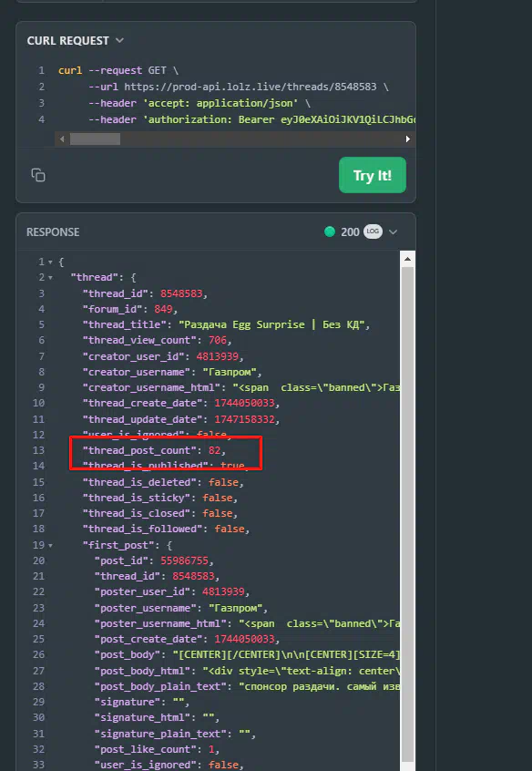This screenshot has width=532, height=771.
Task: Collapse the "first_post" object fold arrow
Action: (50, 545)
